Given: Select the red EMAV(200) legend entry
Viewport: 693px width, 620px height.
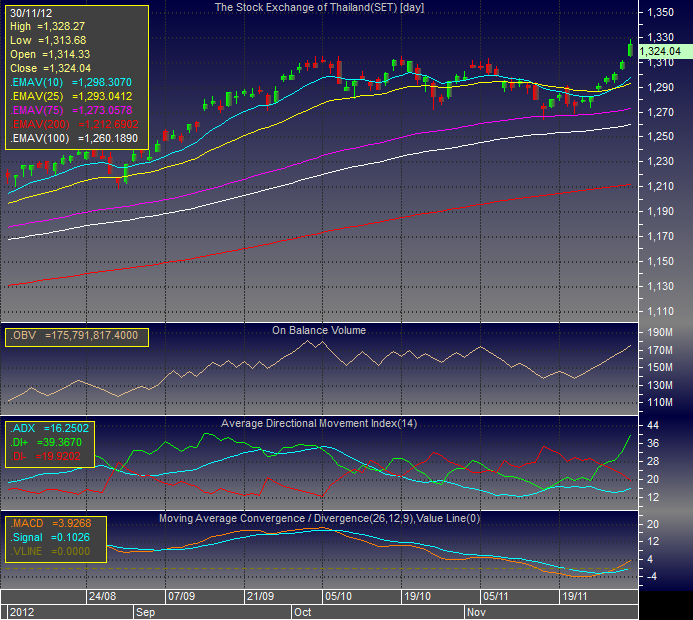Looking at the screenshot, I should [74, 125].
